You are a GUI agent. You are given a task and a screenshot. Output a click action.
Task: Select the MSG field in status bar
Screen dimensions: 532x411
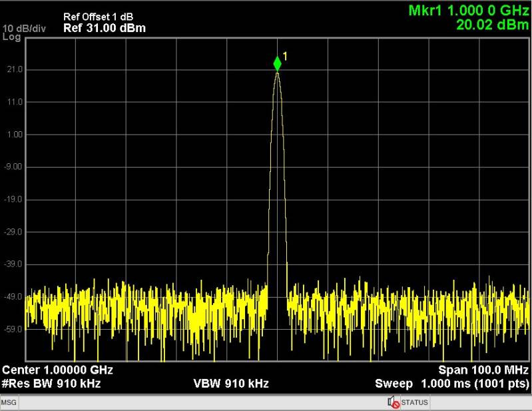(9, 403)
